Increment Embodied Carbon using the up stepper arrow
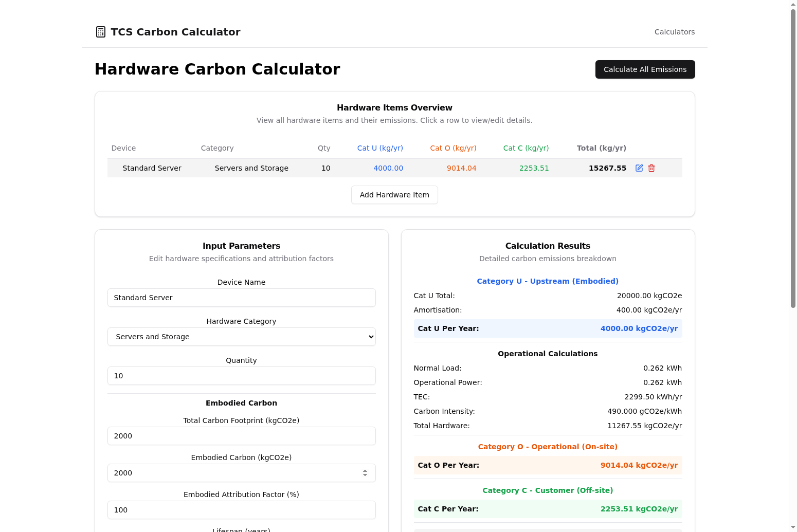The image size is (797, 532). (x=365, y=470)
